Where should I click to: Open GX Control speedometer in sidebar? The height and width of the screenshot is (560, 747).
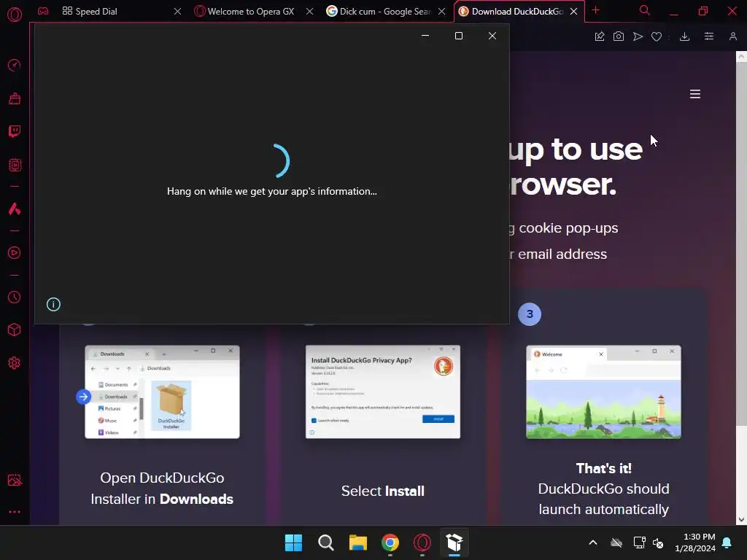tap(15, 65)
